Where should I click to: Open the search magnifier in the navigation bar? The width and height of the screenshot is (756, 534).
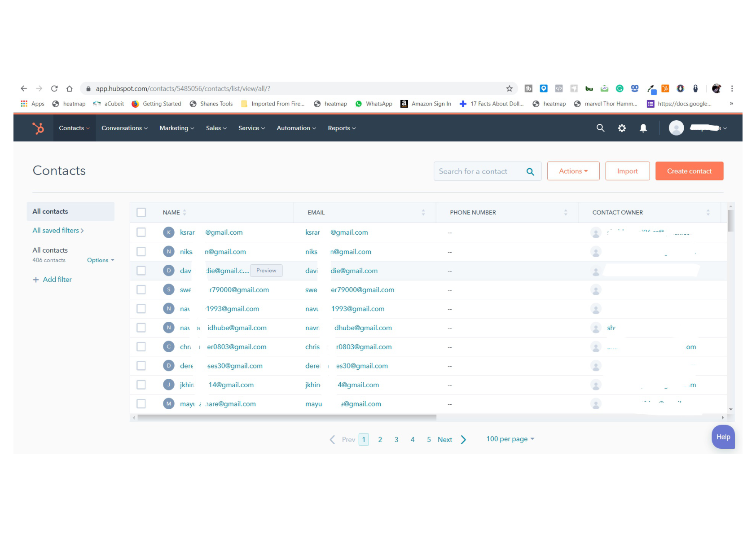pos(600,128)
